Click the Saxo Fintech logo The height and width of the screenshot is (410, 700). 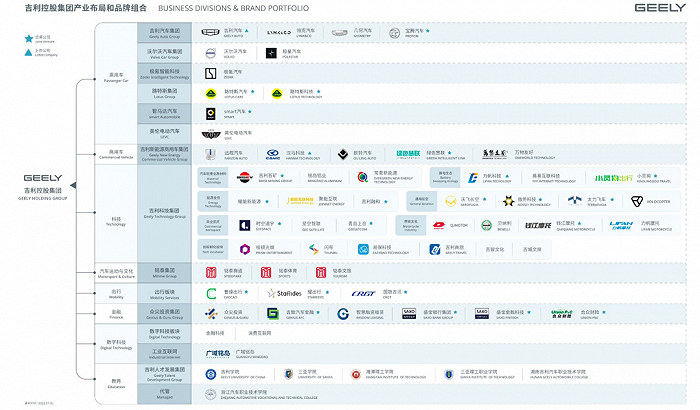tap(482, 314)
